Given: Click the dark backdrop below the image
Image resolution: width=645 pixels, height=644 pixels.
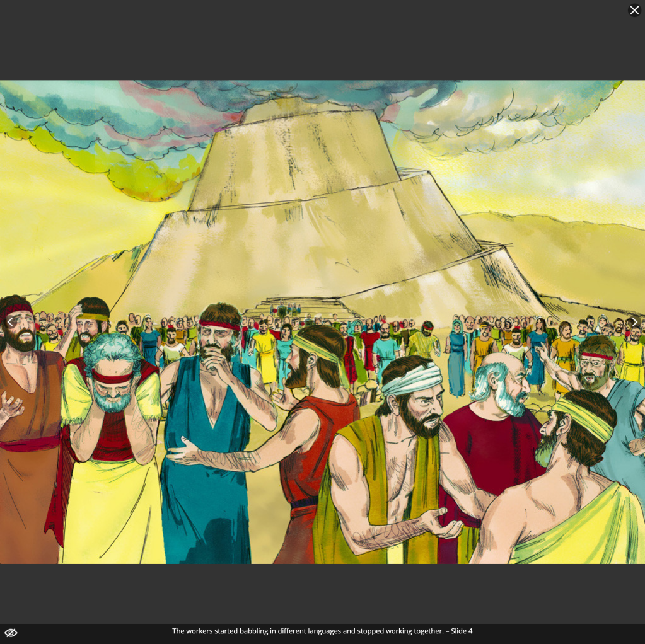Looking at the screenshot, I should click(315, 592).
